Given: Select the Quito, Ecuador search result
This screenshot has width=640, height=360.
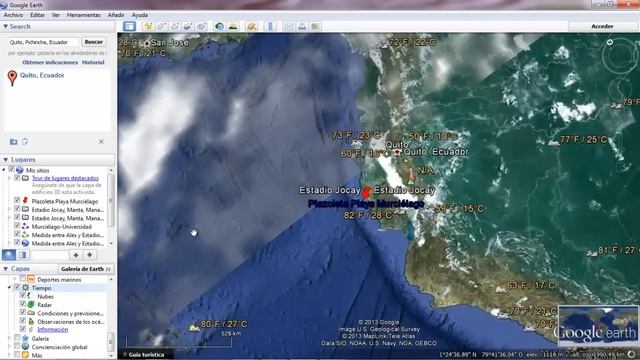Looking at the screenshot, I should [42, 75].
